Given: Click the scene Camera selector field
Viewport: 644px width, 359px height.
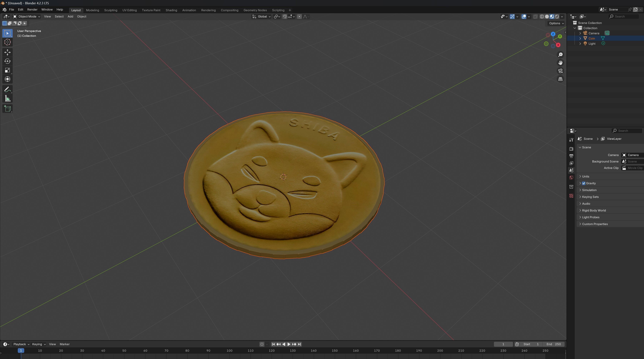Looking at the screenshot, I should [x=633, y=155].
